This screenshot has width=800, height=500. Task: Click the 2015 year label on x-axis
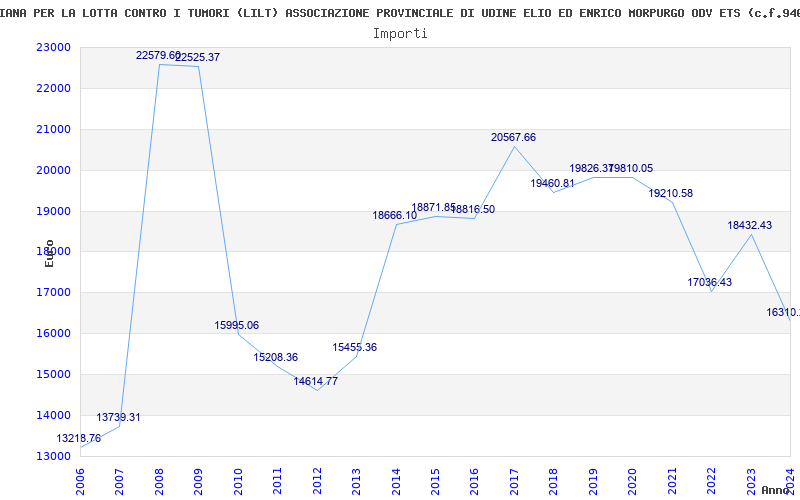pos(435,482)
